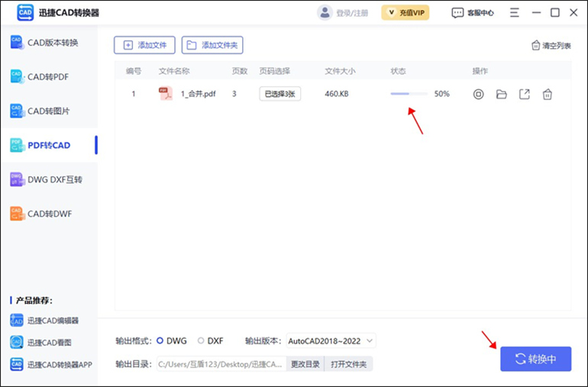Click the 编号 column header
The image size is (588, 387).
pos(134,71)
